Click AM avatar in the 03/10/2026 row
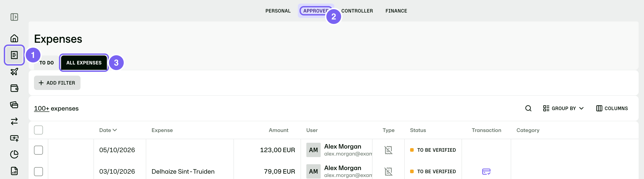644x179 pixels. [313, 171]
